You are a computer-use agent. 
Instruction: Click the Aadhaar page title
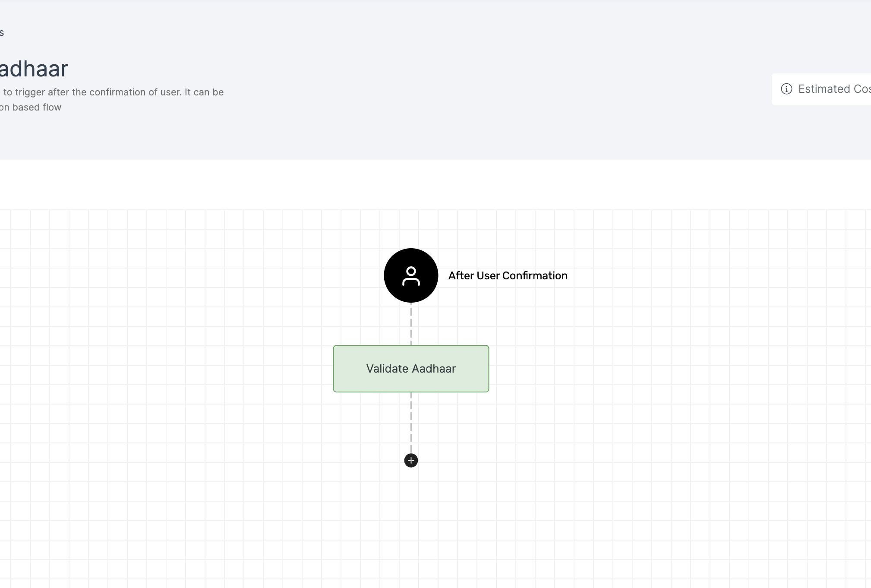click(x=34, y=69)
